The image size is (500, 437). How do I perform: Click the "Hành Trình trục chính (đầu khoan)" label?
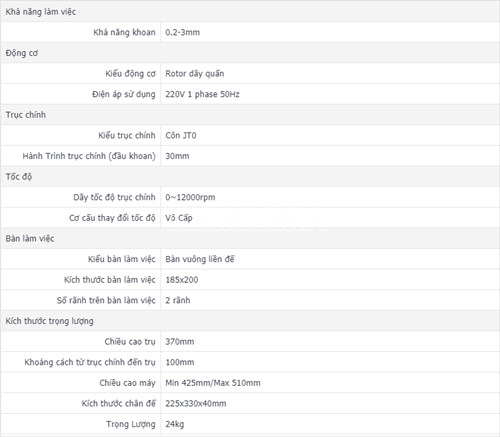pyautogui.click(x=89, y=156)
